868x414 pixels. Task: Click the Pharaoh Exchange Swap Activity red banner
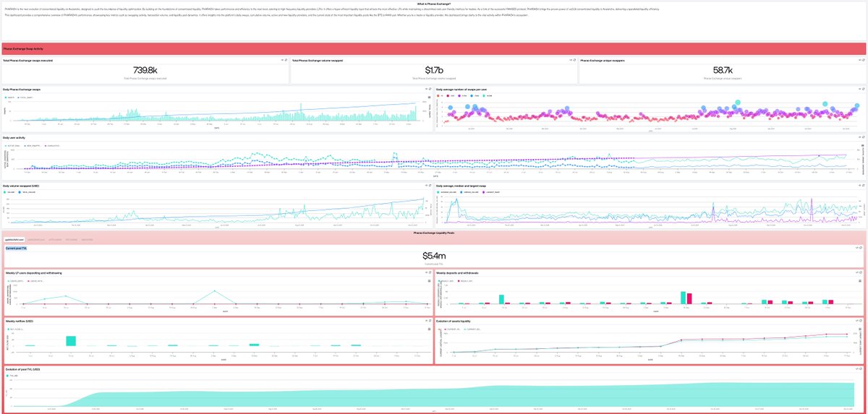tap(434, 48)
